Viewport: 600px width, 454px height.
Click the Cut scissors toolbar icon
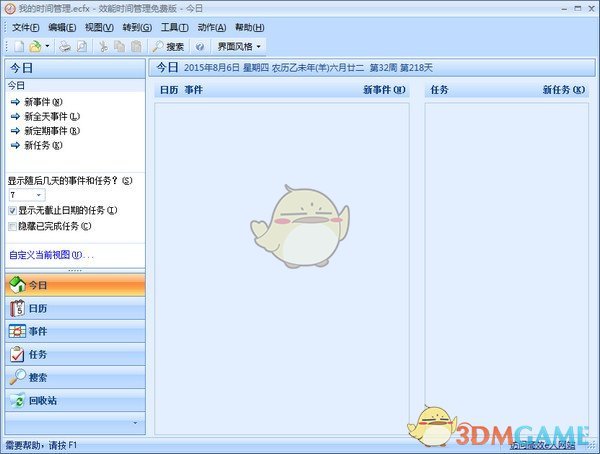point(103,47)
